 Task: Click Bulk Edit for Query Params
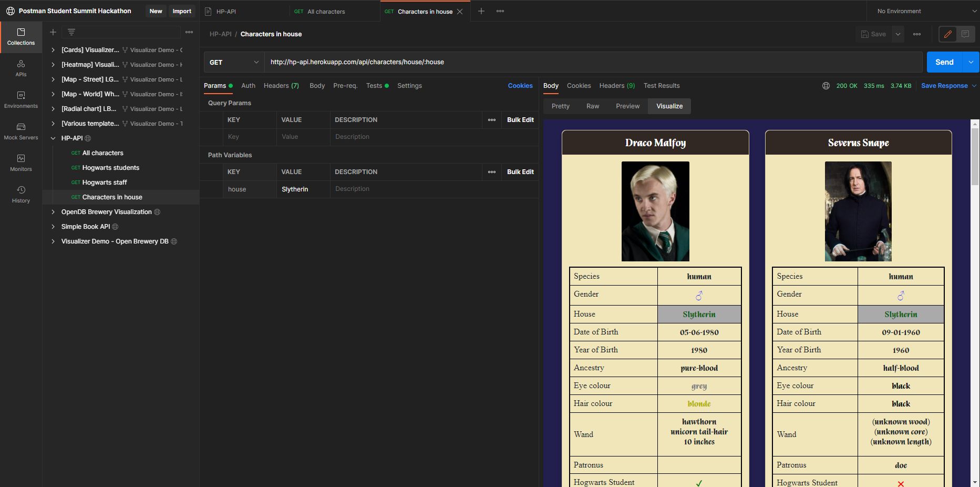(x=520, y=120)
